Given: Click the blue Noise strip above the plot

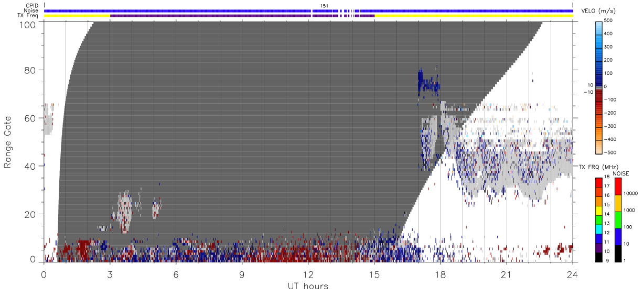Looking at the screenshot, I should pyautogui.click(x=308, y=10).
